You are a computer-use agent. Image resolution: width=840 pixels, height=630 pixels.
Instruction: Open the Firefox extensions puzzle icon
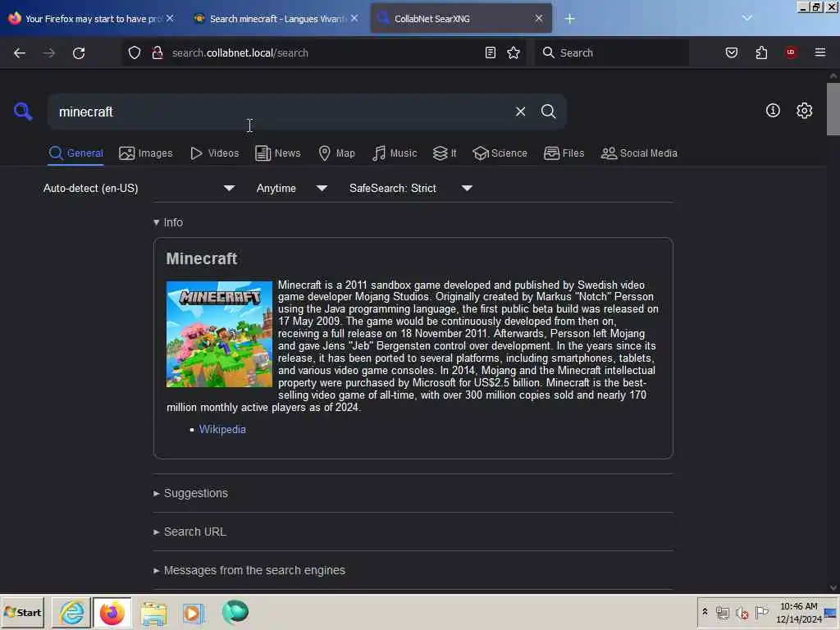coord(761,52)
